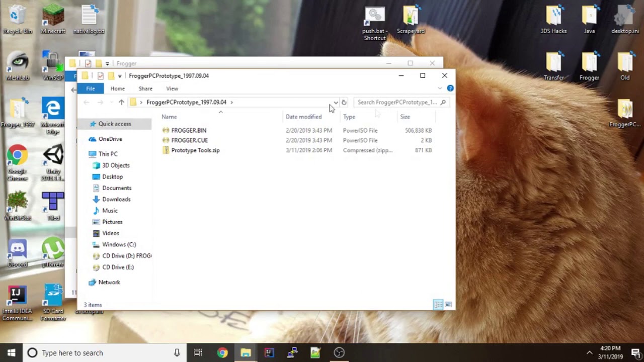
Task: Sort files by Date modified column
Action: coord(312,117)
